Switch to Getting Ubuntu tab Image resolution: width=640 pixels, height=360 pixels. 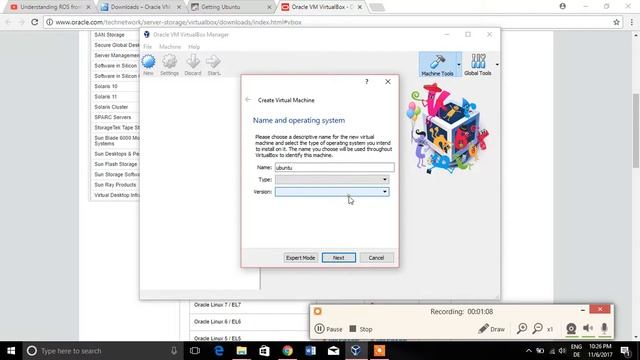[x=231, y=7]
